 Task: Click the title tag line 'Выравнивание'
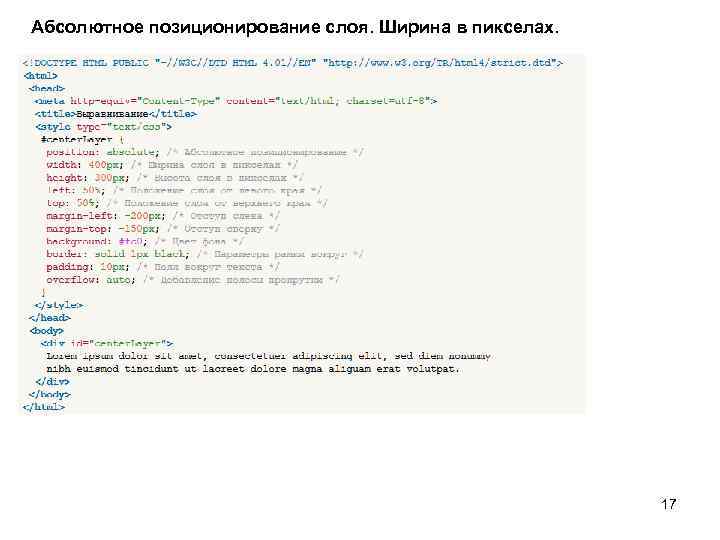(x=116, y=113)
